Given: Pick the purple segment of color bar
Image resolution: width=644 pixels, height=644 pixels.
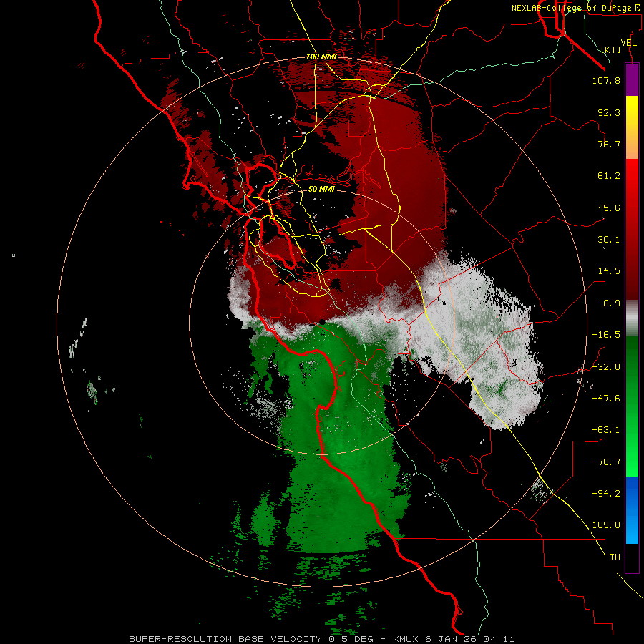Looking at the screenshot, I should click(x=632, y=79).
